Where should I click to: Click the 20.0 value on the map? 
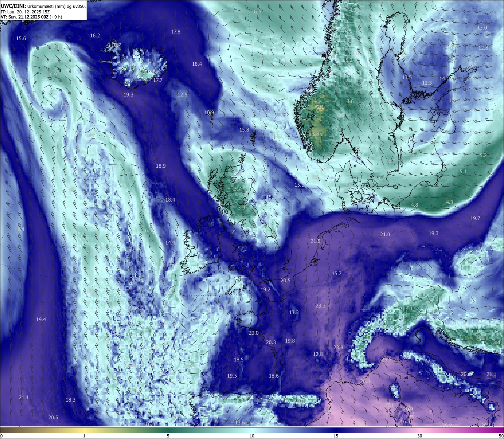254,333
